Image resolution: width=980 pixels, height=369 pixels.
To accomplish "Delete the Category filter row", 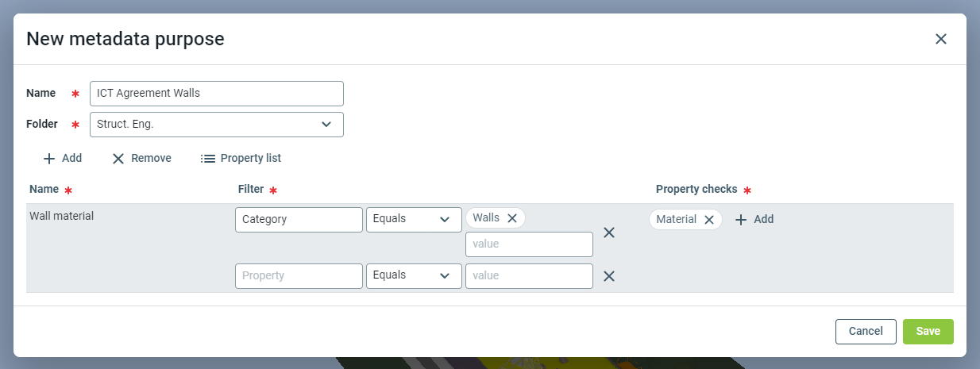I will [x=609, y=233].
